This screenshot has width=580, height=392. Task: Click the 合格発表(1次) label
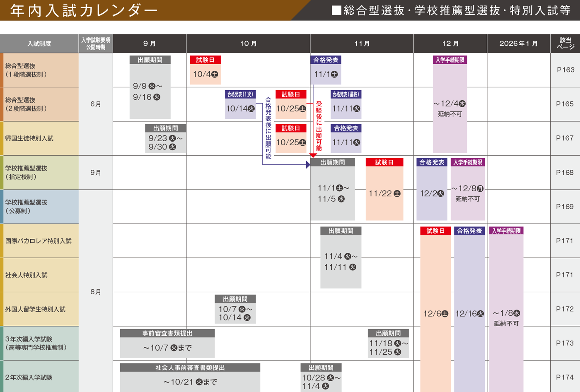pyautogui.click(x=240, y=94)
